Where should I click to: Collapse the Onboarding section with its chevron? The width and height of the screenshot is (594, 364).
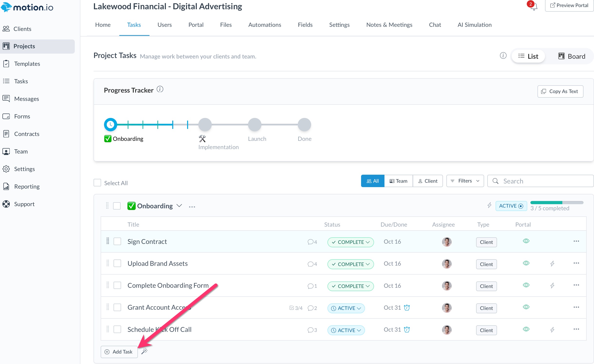[179, 206]
